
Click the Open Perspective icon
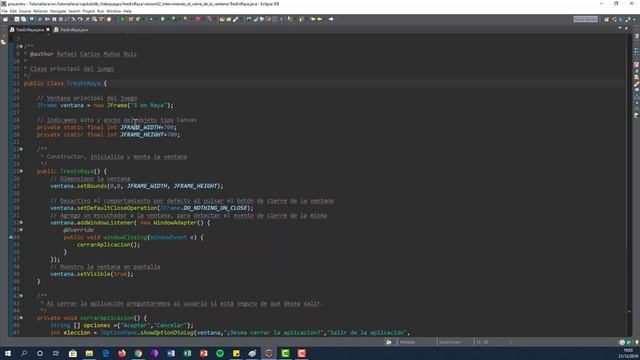607,19
